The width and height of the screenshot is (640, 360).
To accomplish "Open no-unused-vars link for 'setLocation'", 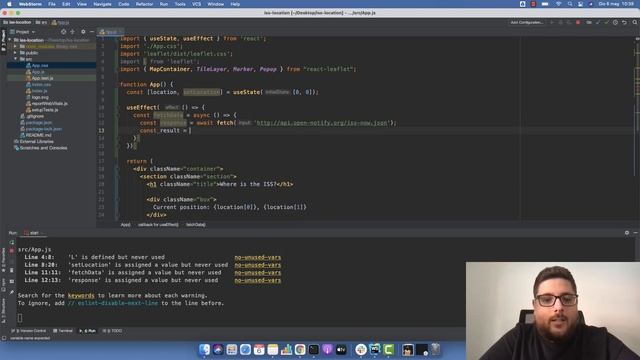I will [258, 265].
